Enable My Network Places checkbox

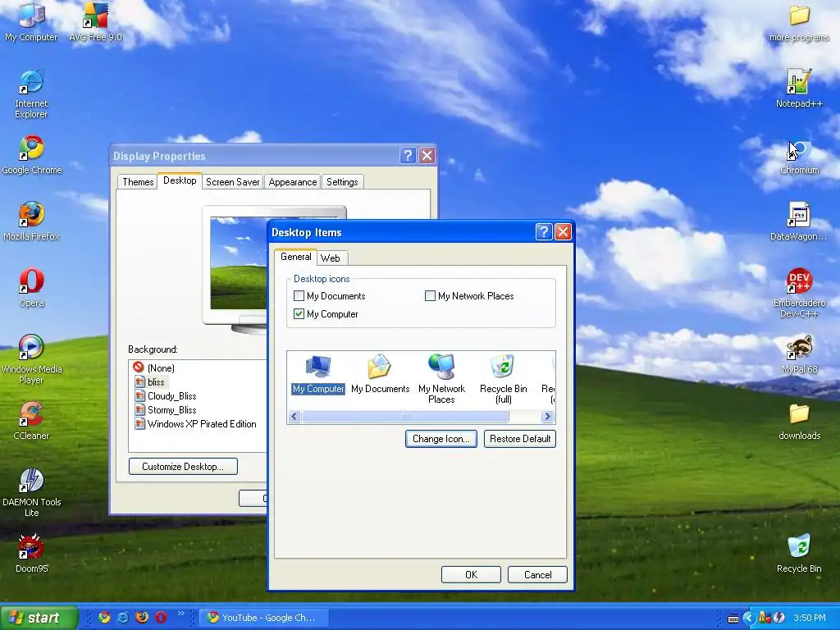[430, 295]
